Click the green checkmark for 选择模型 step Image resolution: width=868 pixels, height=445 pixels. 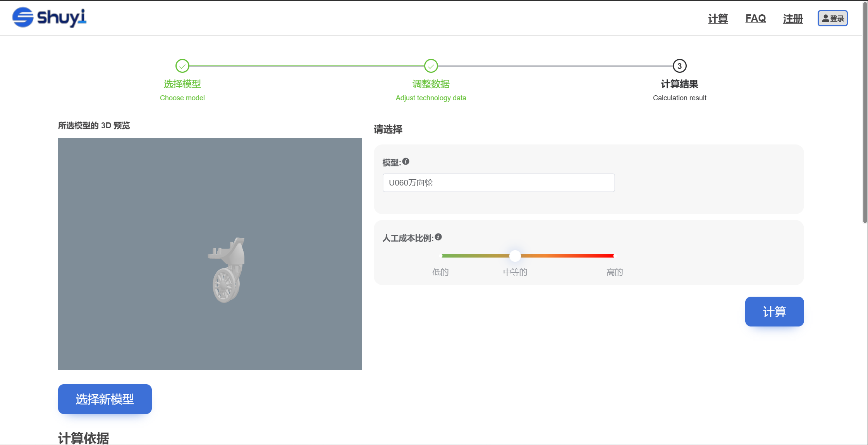[x=182, y=66]
